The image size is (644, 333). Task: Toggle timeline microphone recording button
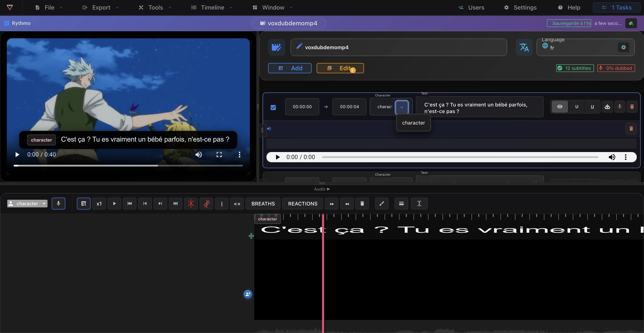(59, 204)
